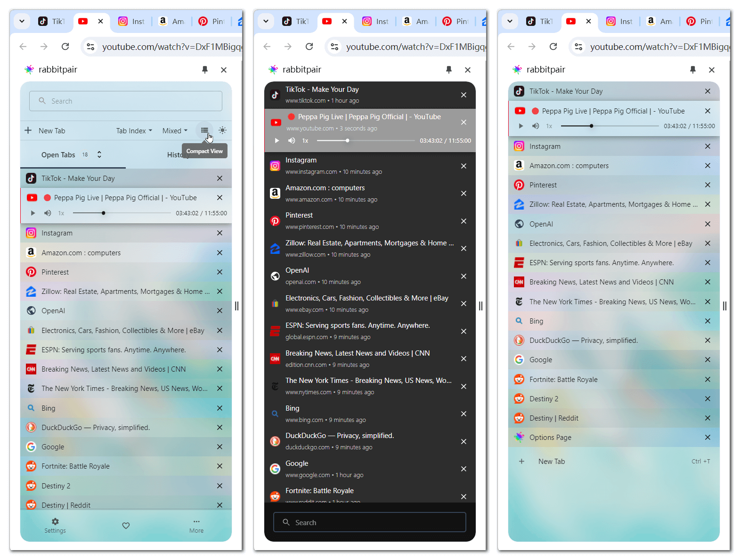Pin the rabbitpair panel in right window
Viewport: 740px width, 560px height.
pyautogui.click(x=693, y=70)
